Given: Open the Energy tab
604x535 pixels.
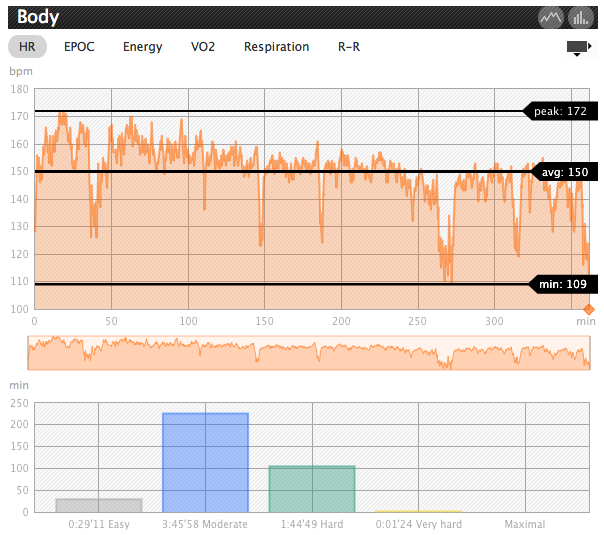Looking at the screenshot, I should [x=142, y=47].
